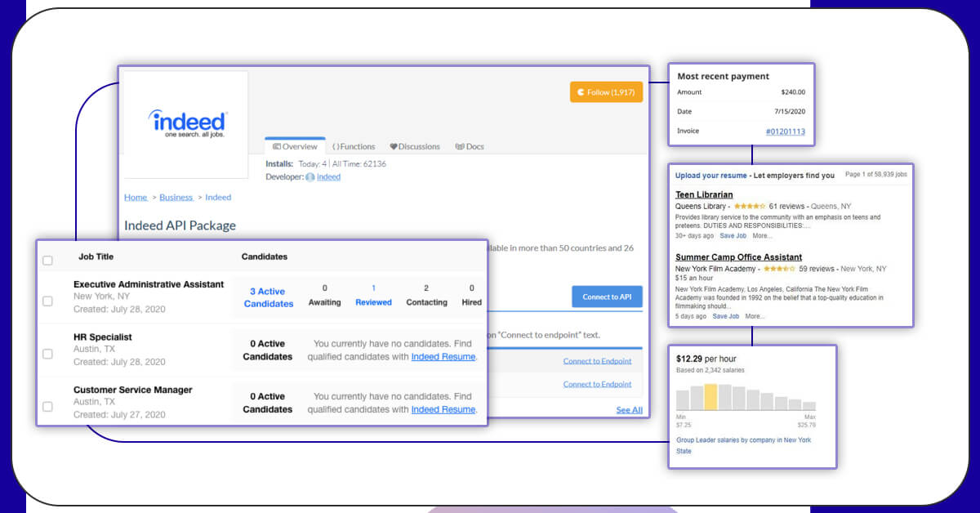
Task: Open the Executive Administrative Assistant job title
Action: point(149,284)
